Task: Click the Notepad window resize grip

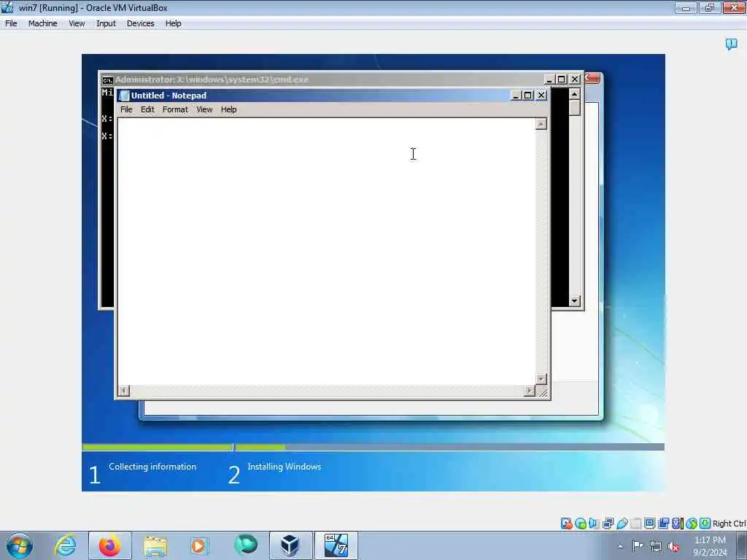Action: tap(542, 392)
